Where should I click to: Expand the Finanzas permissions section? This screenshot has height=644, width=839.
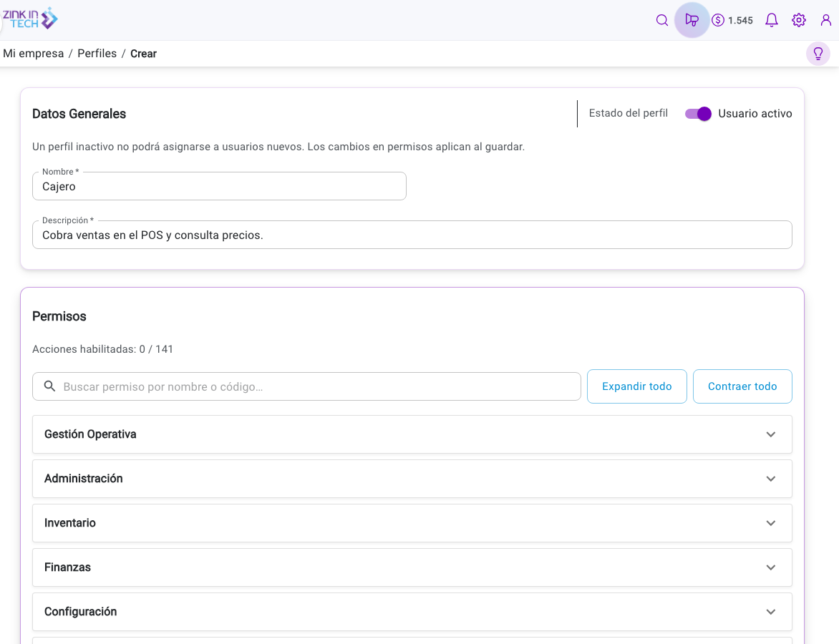click(412, 567)
